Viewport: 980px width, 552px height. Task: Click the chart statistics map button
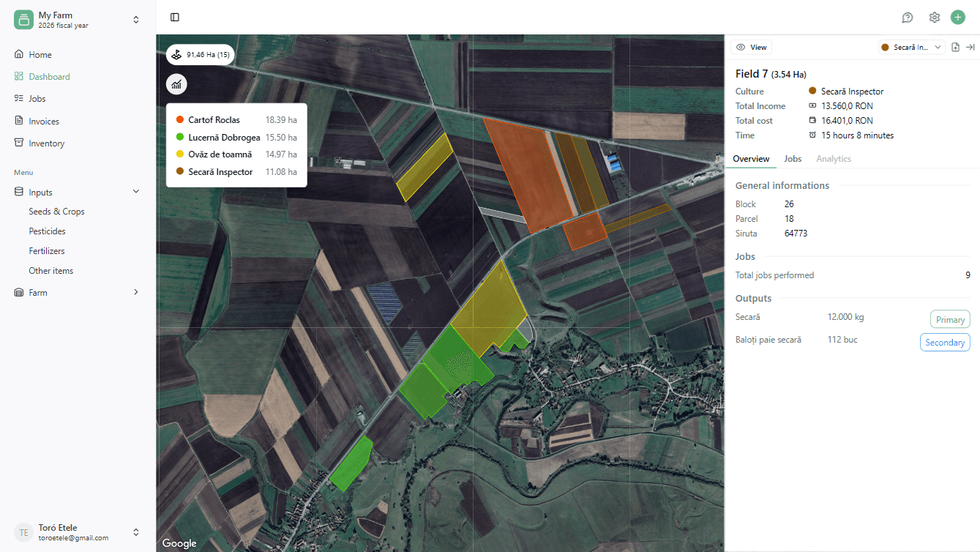[x=176, y=84]
